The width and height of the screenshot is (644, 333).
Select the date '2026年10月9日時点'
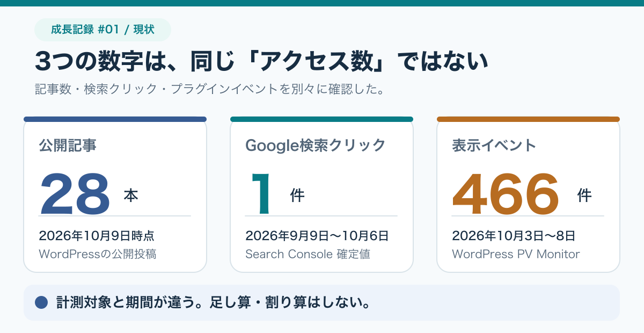[97, 236]
